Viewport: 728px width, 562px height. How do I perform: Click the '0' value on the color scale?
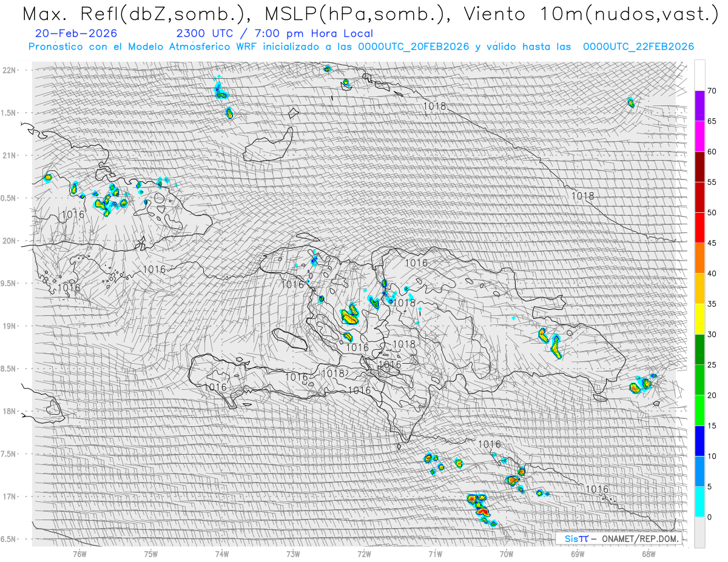[709, 517]
